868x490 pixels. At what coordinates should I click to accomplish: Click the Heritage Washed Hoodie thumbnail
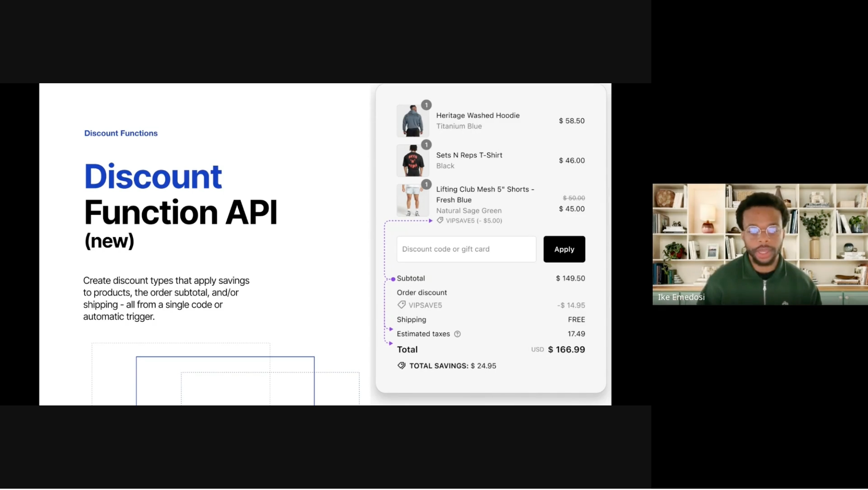[x=412, y=121]
